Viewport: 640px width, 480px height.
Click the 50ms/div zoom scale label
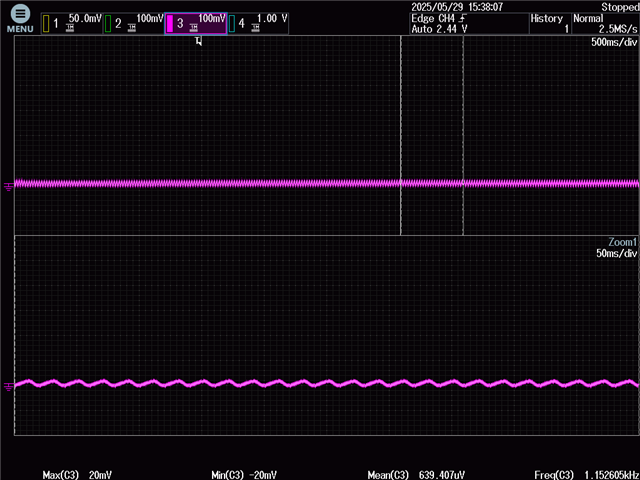tap(617, 253)
